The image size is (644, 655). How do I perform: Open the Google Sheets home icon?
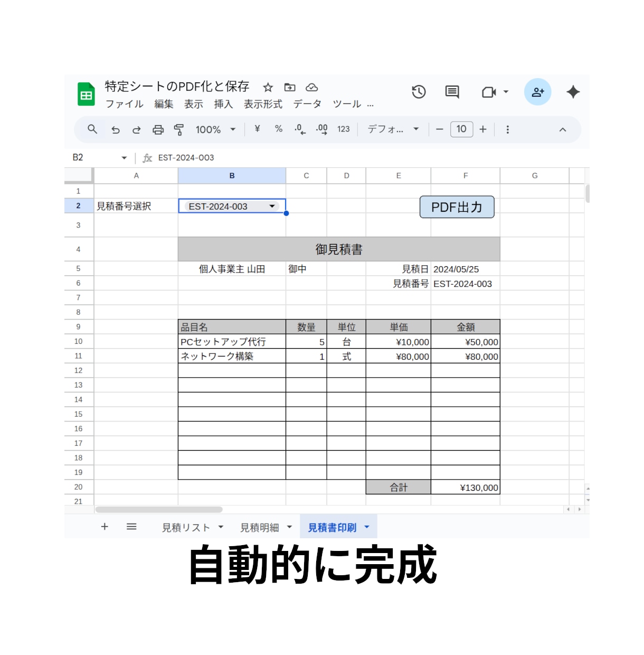[x=86, y=95]
